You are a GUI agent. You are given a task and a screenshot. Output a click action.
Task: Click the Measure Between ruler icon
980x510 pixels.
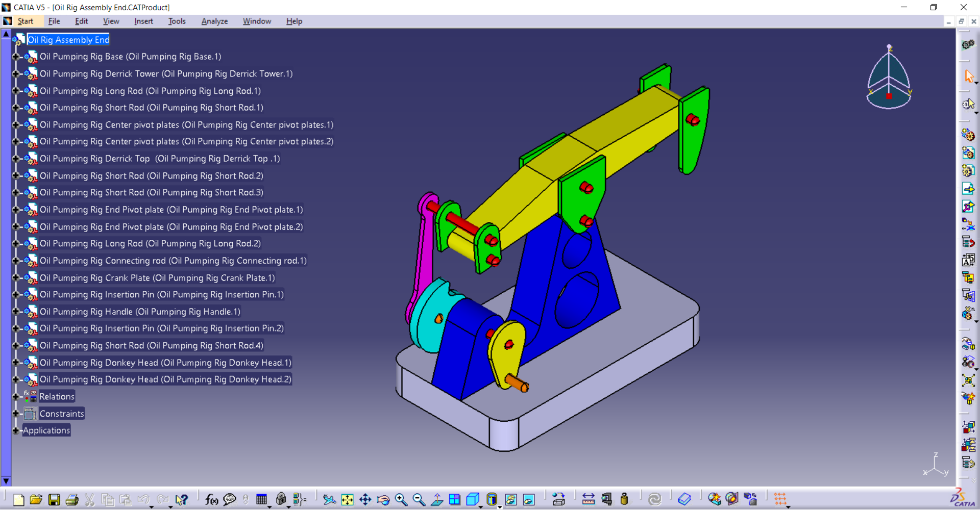(588, 499)
